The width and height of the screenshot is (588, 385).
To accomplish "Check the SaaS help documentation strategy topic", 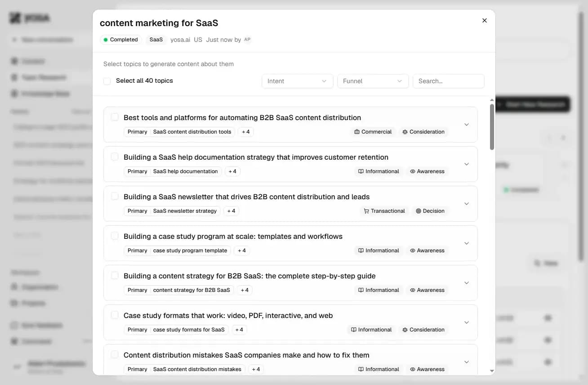I will point(115,157).
